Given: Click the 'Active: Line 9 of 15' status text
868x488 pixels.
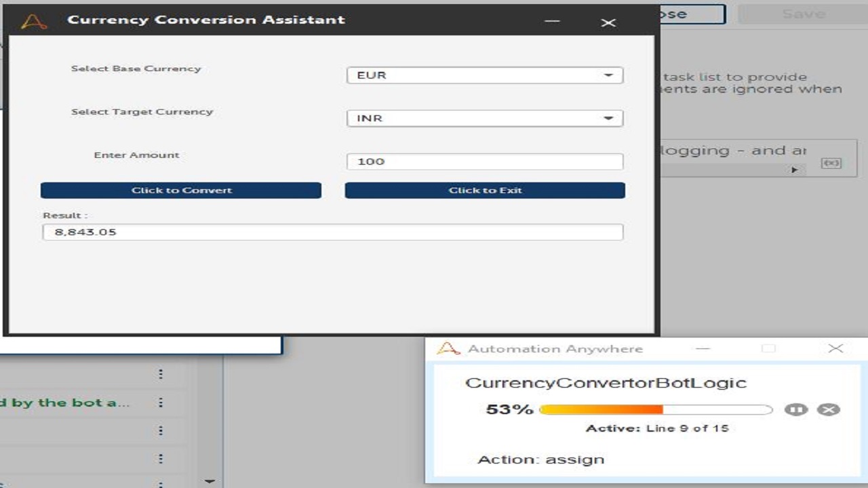Looking at the screenshot, I should 657,428.
